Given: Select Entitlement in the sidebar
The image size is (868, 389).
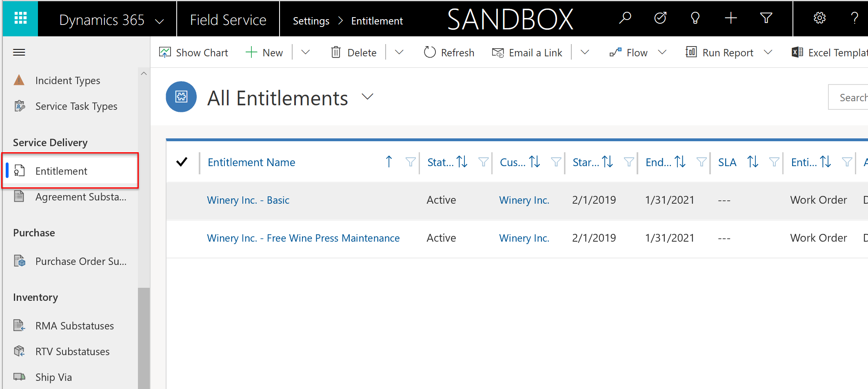Looking at the screenshot, I should tap(70, 171).
